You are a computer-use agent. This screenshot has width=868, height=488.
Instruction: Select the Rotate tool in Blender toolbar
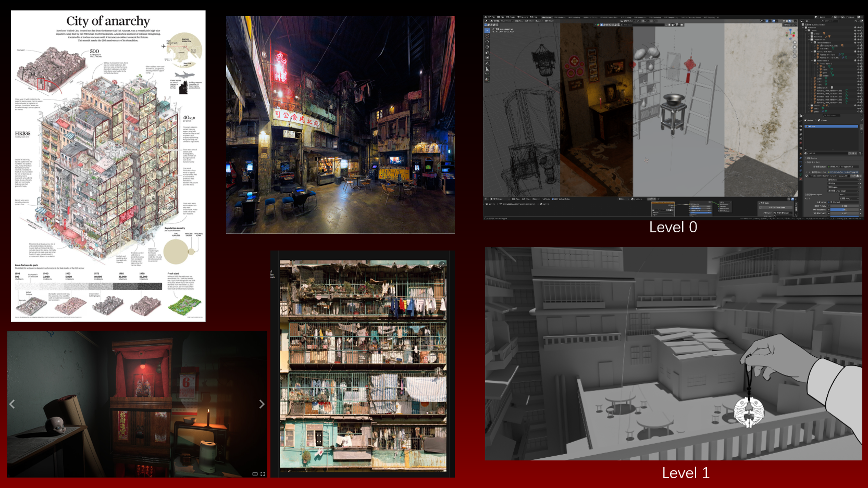[487, 47]
